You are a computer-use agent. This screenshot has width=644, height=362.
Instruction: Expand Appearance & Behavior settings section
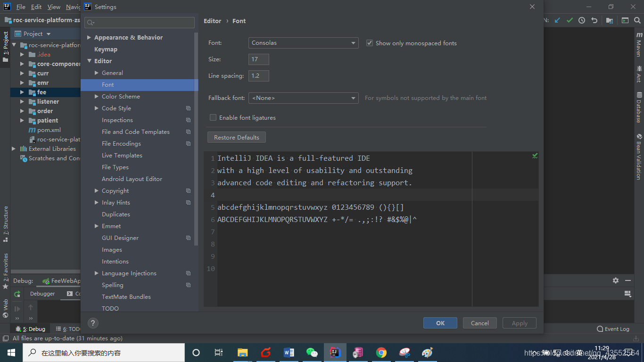pyautogui.click(x=89, y=38)
